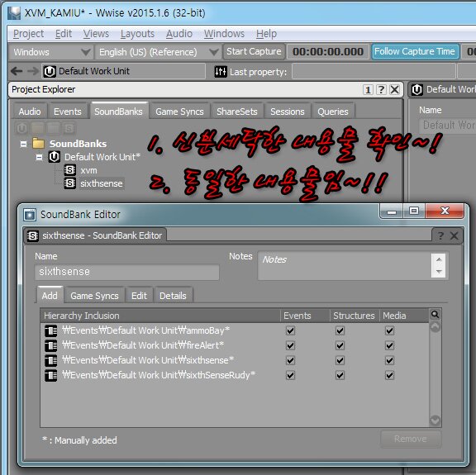Viewport: 476px width, 475px height.
Task: Click the back navigation arrow icon
Action: pos(17,71)
